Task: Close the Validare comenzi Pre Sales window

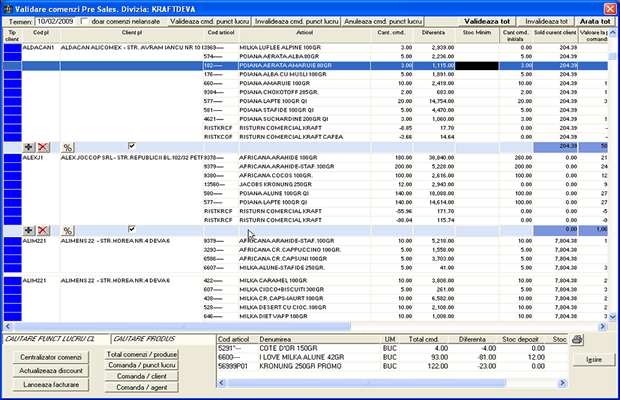Action: pyautogui.click(x=610, y=9)
